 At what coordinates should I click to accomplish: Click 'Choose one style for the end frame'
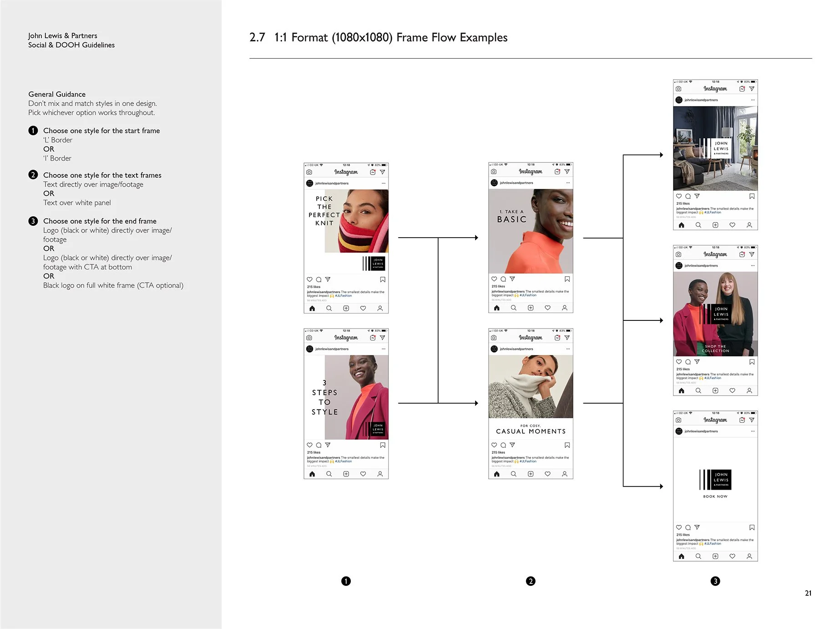[100, 221]
